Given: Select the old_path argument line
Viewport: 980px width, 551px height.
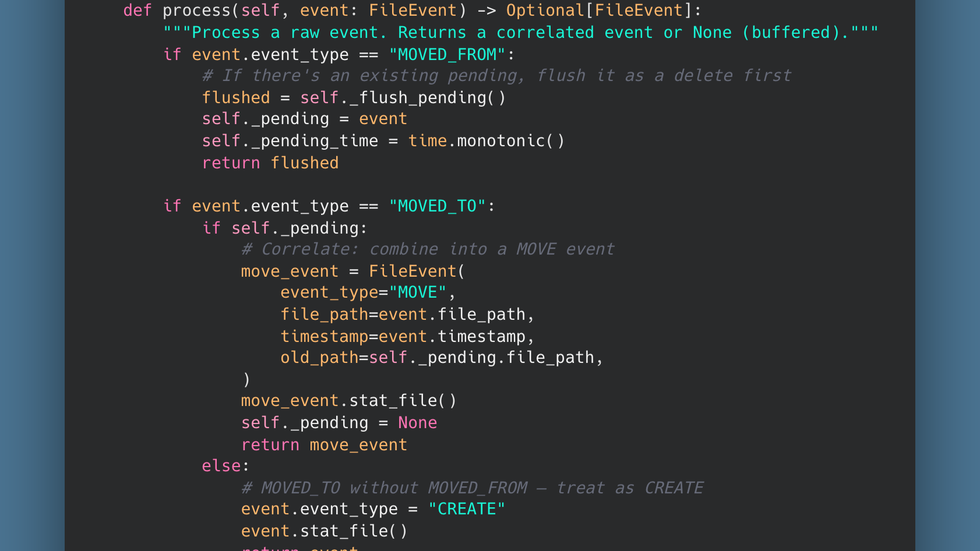Looking at the screenshot, I should click(x=441, y=357).
